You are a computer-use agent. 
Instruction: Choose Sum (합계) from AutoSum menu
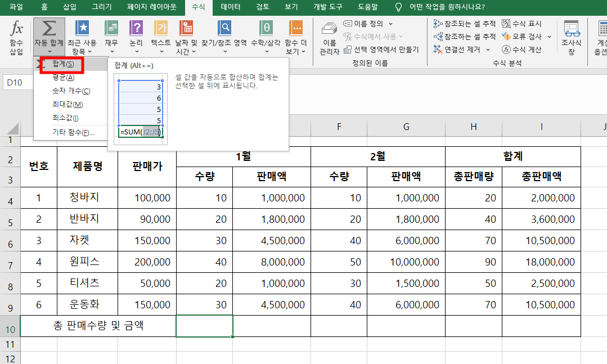(x=71, y=64)
